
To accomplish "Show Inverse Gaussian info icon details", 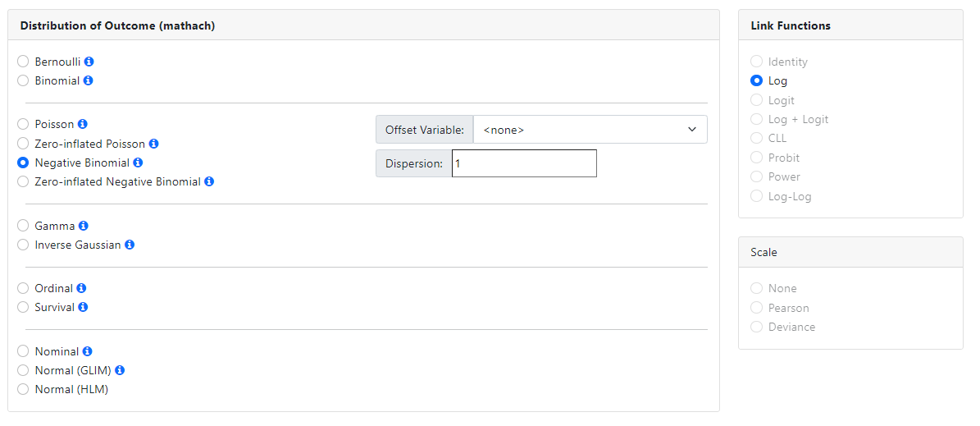I will point(130,245).
